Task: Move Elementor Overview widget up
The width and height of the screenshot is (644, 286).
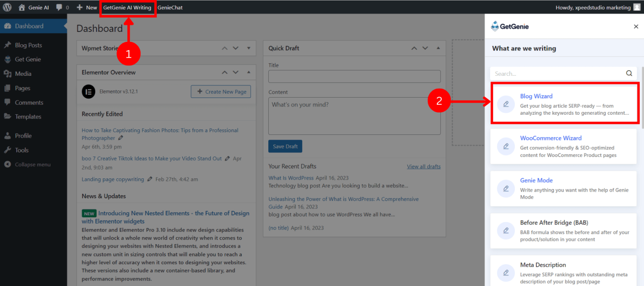Action: (x=225, y=72)
